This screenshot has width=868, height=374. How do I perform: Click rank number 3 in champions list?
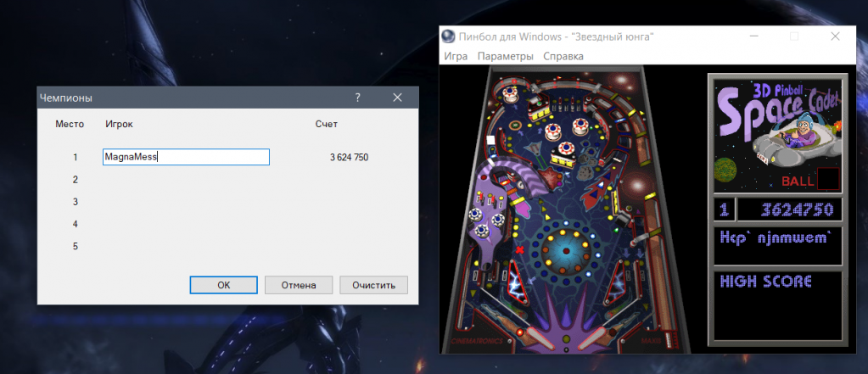coord(76,202)
